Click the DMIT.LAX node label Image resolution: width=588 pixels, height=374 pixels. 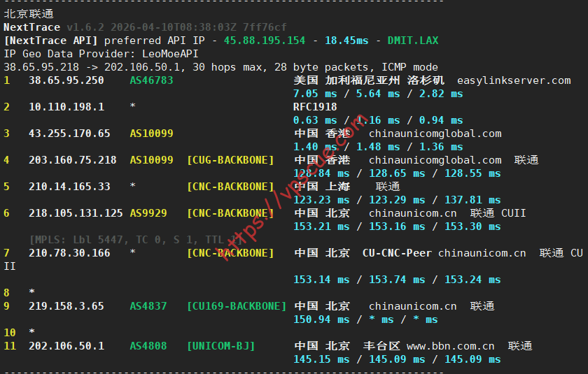pos(413,41)
